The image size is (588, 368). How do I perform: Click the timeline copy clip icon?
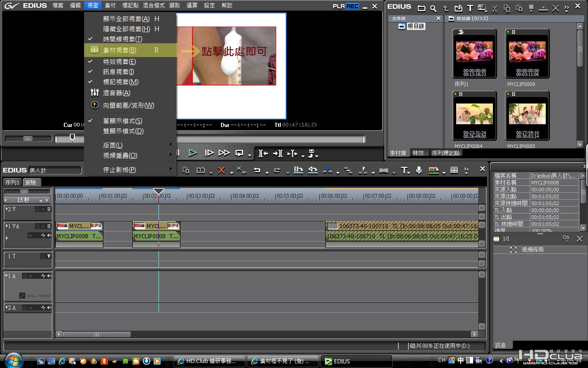click(186, 170)
